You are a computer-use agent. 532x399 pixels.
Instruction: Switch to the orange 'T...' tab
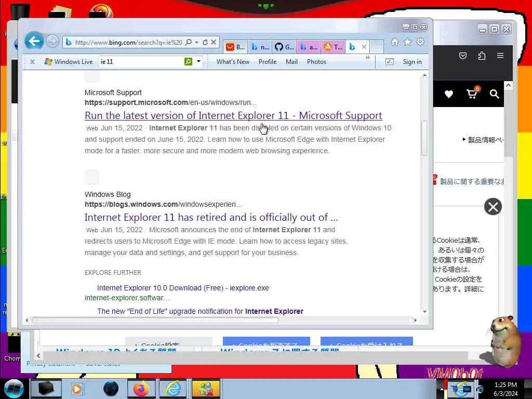[333, 47]
